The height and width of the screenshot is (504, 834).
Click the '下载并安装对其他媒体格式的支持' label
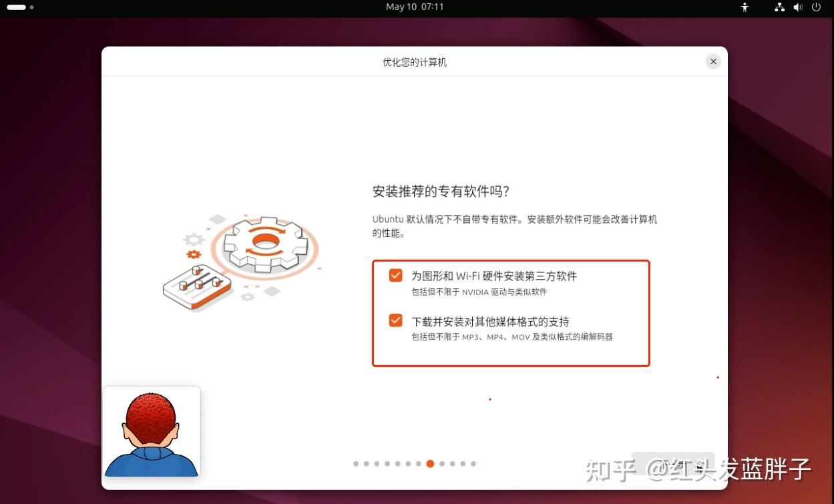pos(490,321)
